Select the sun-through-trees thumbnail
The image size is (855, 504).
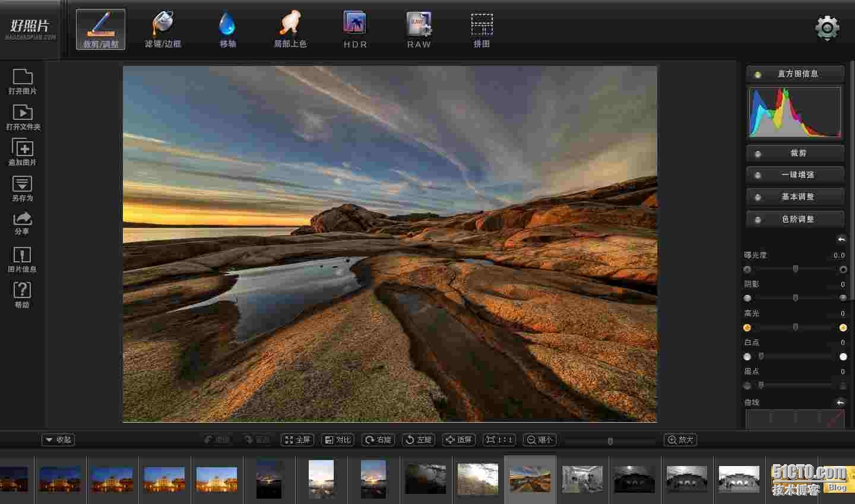(x=478, y=479)
